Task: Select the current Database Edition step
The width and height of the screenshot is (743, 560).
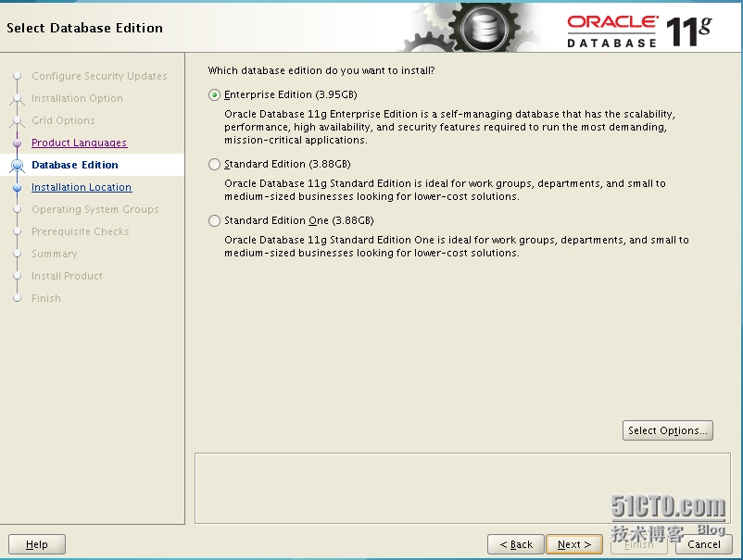Action: click(75, 165)
